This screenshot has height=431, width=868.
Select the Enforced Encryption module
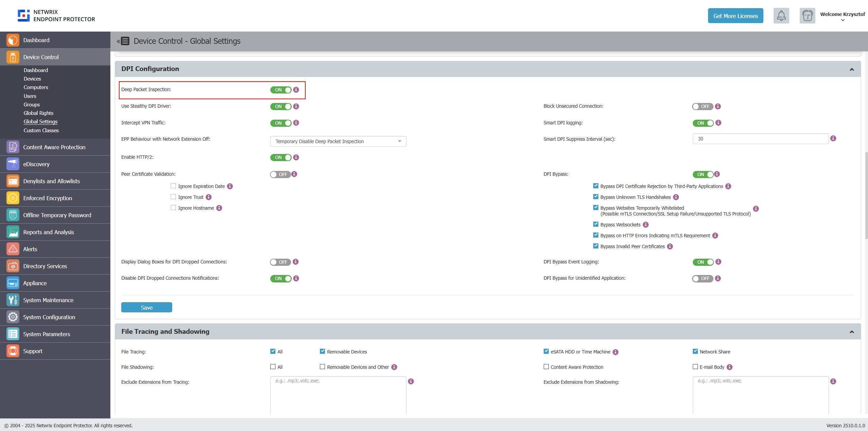click(x=48, y=198)
